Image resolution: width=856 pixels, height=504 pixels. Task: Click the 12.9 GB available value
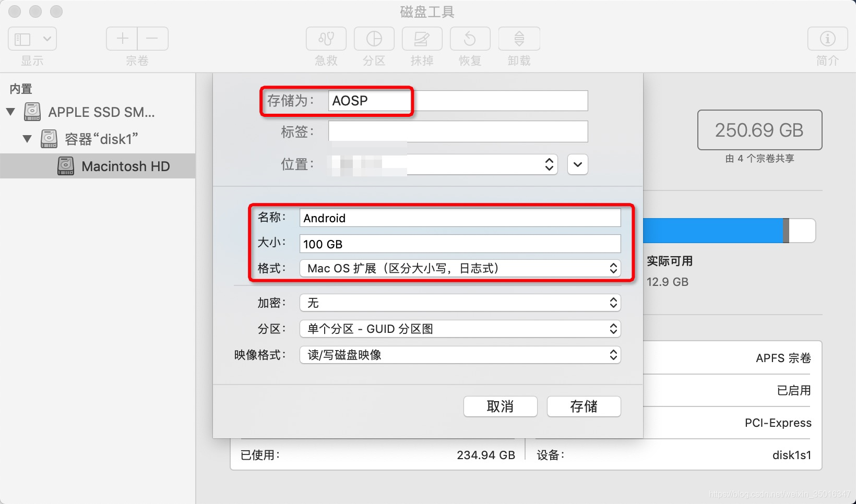coord(667,282)
